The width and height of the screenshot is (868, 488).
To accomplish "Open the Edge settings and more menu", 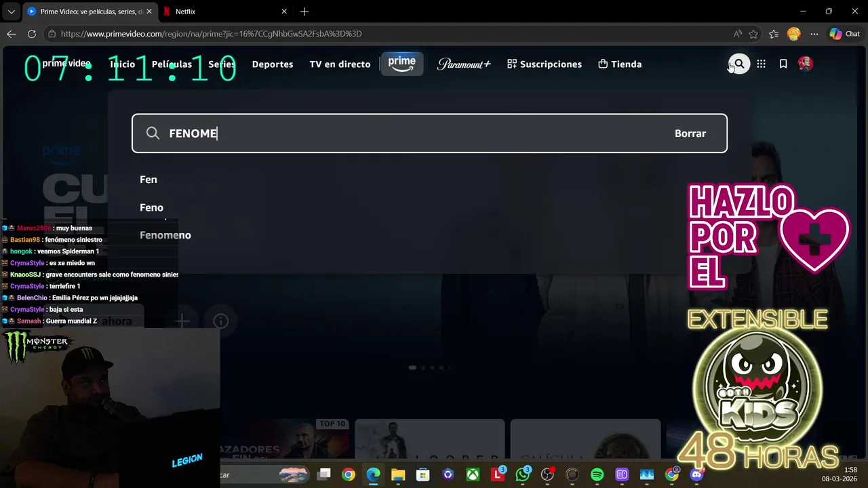I will [x=814, y=34].
